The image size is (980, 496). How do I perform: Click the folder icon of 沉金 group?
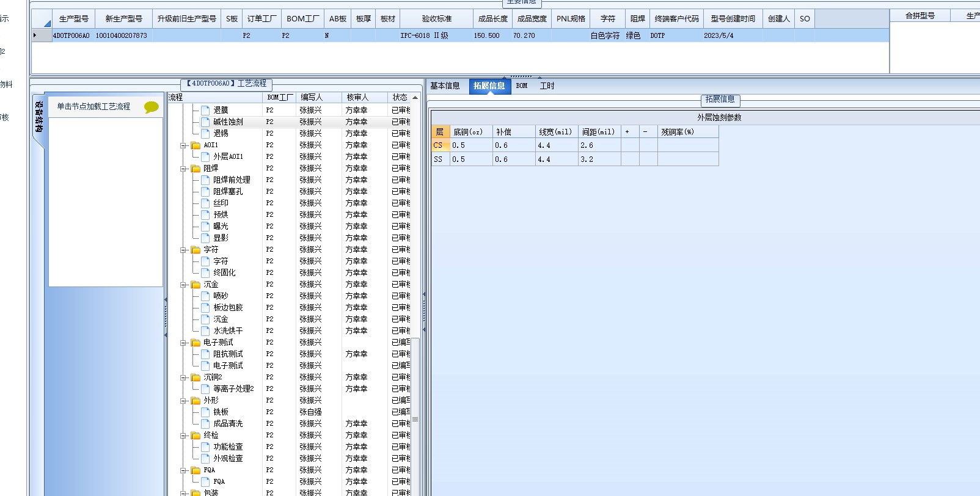pos(196,284)
